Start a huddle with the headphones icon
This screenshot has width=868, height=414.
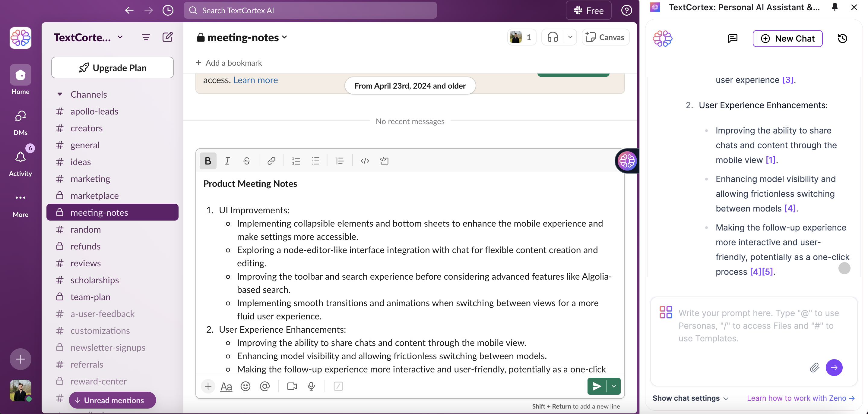coord(553,37)
